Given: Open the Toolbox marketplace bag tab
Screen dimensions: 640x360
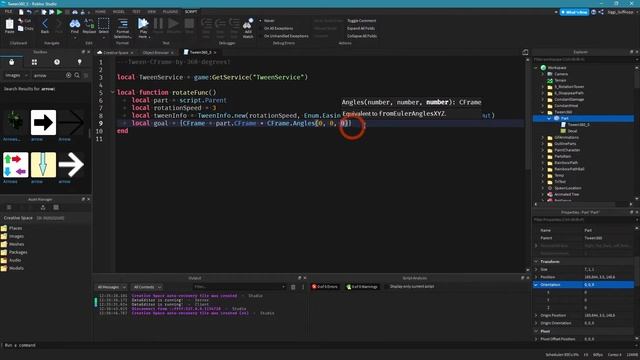Looking at the screenshot, I should (x=11, y=62).
